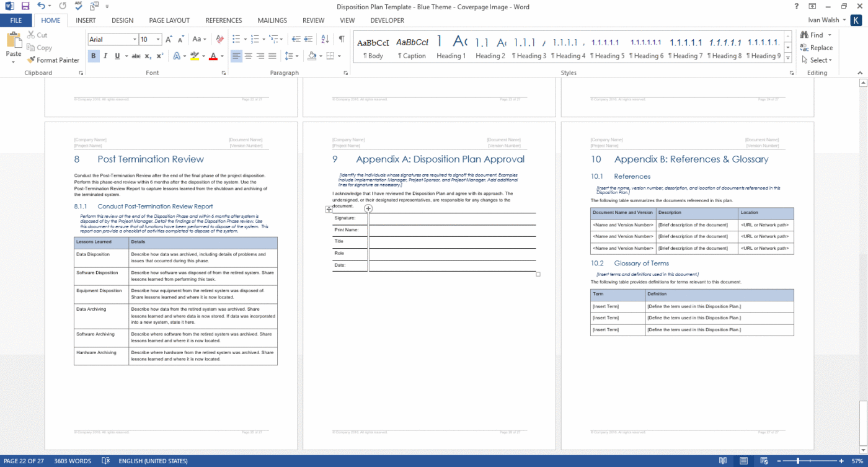Select the Center alignment icon

pos(249,56)
